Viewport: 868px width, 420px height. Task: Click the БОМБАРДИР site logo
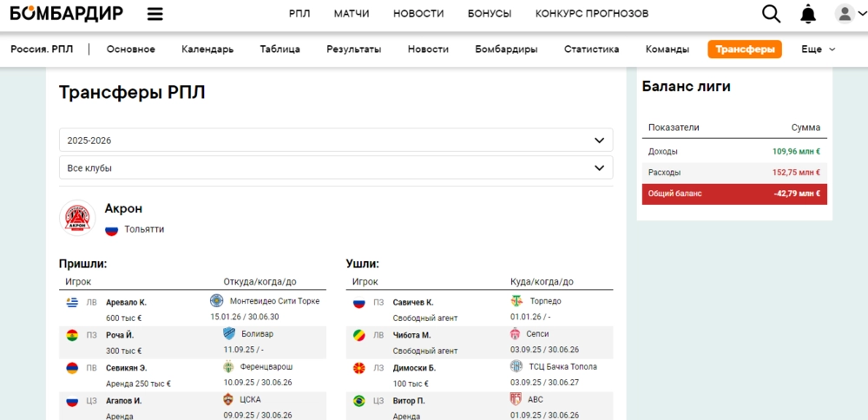coord(66,14)
